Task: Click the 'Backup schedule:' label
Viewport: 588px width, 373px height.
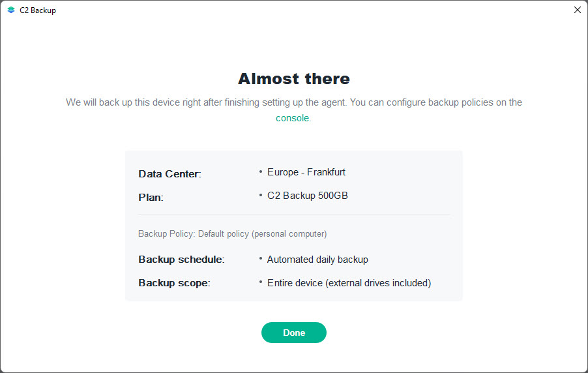Action: pos(181,260)
